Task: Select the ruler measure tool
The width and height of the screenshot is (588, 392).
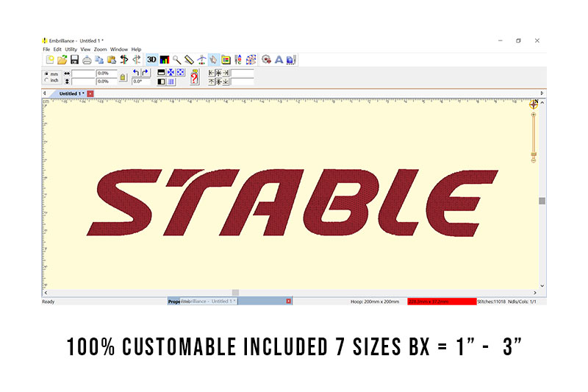Action: point(189,60)
